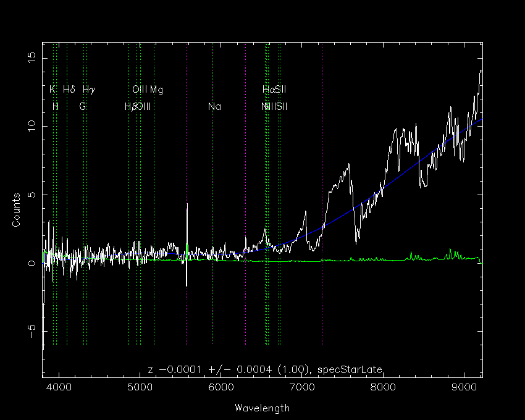Click the 7000 wavelength tick label
The width and height of the screenshot is (525, 420).
click(x=302, y=387)
